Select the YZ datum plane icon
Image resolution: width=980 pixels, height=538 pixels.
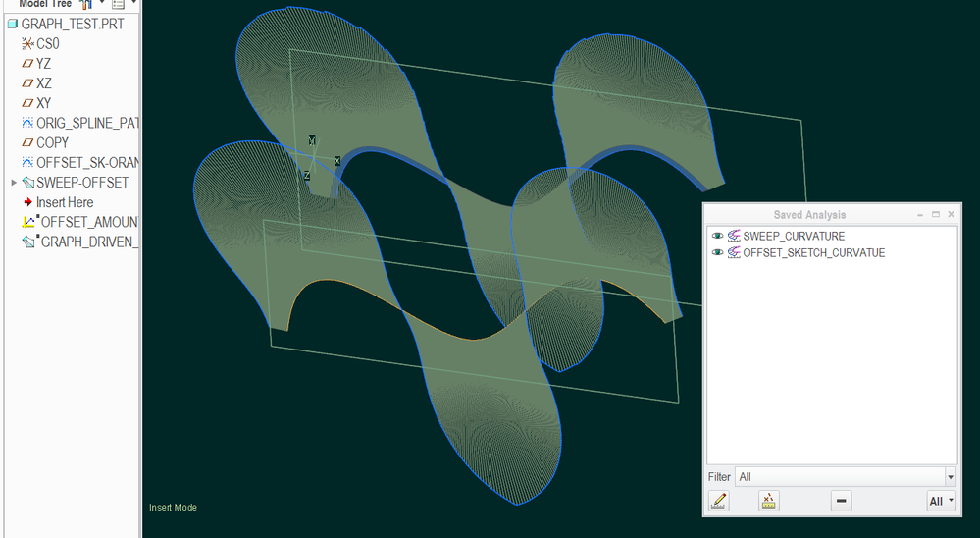coord(27,63)
